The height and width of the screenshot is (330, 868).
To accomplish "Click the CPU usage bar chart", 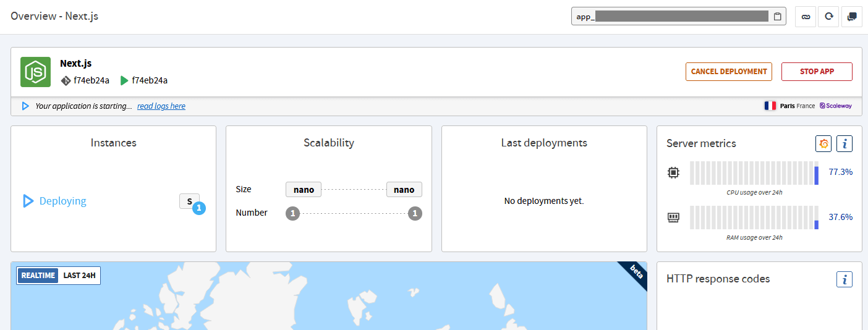I will 754,173.
